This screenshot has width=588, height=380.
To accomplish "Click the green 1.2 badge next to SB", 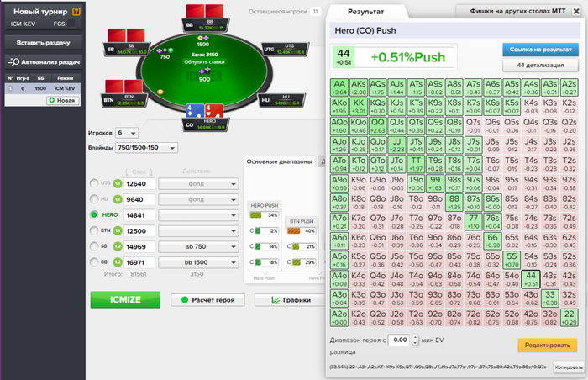I will click(118, 246).
